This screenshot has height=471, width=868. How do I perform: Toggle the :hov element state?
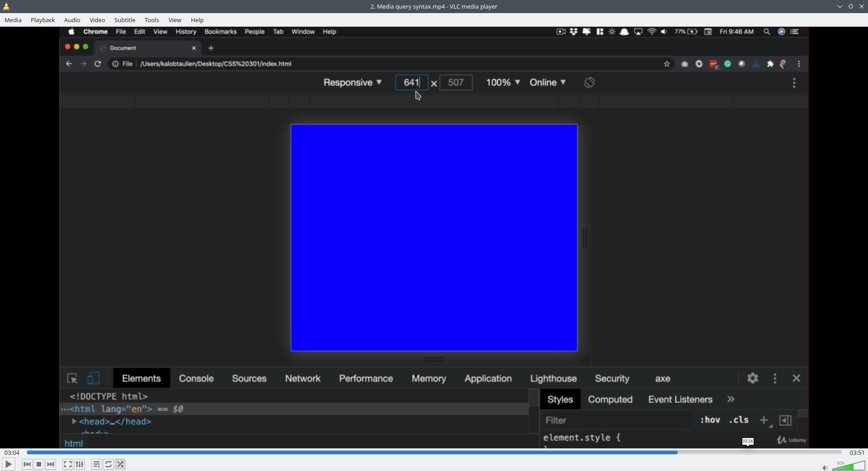(x=710, y=420)
